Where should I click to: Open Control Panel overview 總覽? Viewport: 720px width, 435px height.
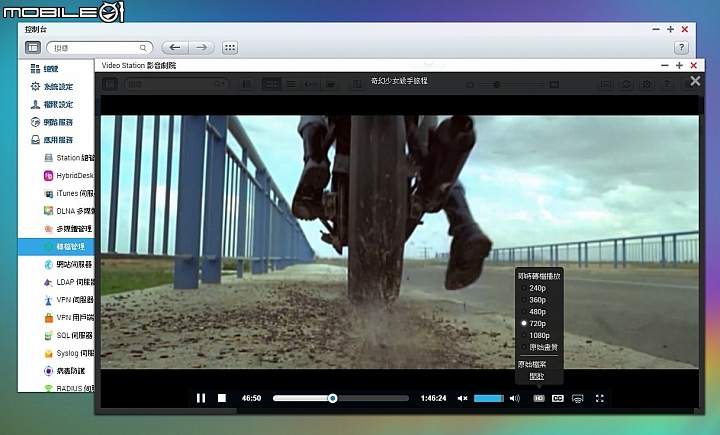coord(45,69)
